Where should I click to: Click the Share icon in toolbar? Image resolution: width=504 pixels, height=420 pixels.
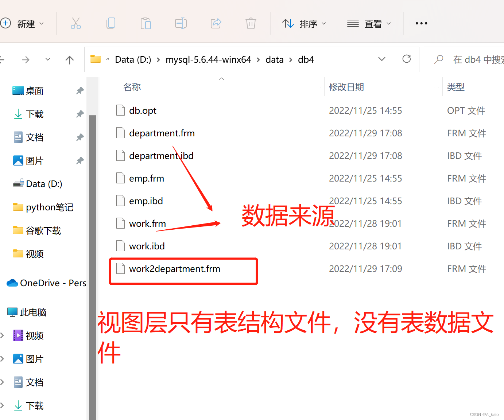click(x=216, y=23)
